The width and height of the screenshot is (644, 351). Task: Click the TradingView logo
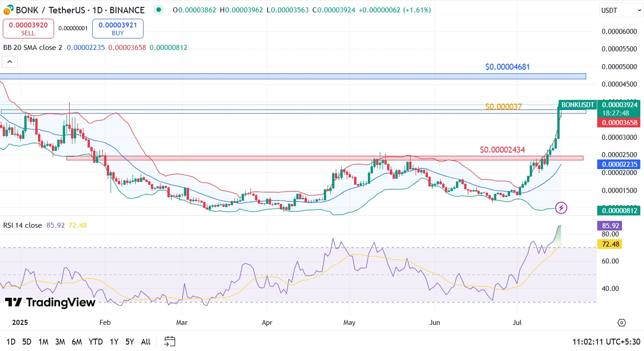[x=50, y=302]
